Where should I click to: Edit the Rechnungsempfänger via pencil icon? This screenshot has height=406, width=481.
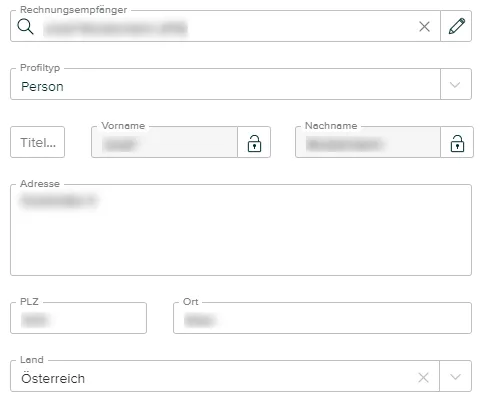click(x=456, y=26)
